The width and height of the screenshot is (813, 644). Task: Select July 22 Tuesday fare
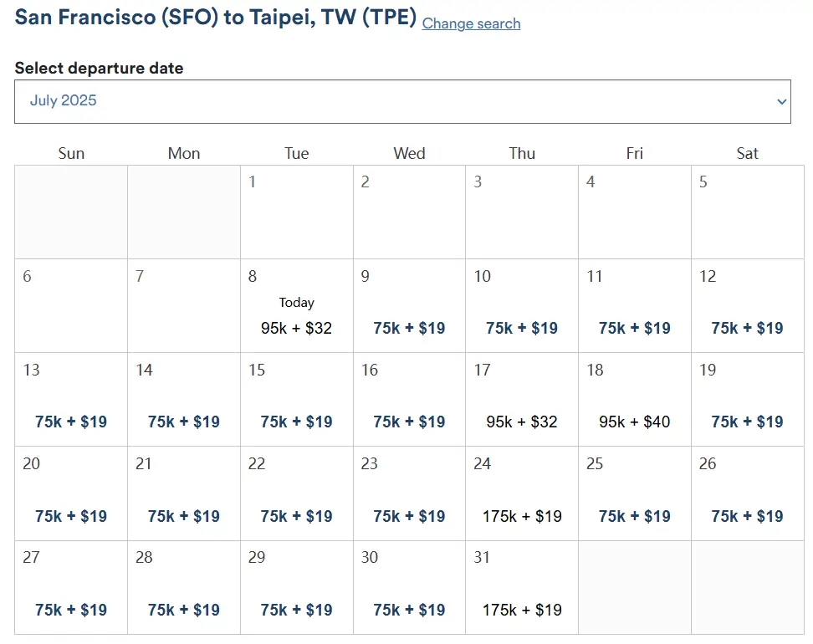tap(297, 493)
